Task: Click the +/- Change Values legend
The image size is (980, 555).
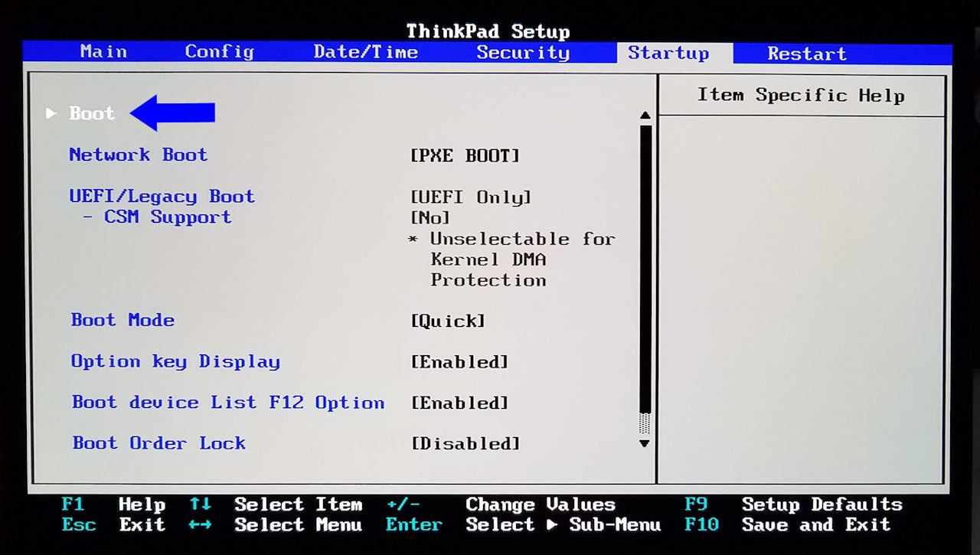Action: pos(501,505)
